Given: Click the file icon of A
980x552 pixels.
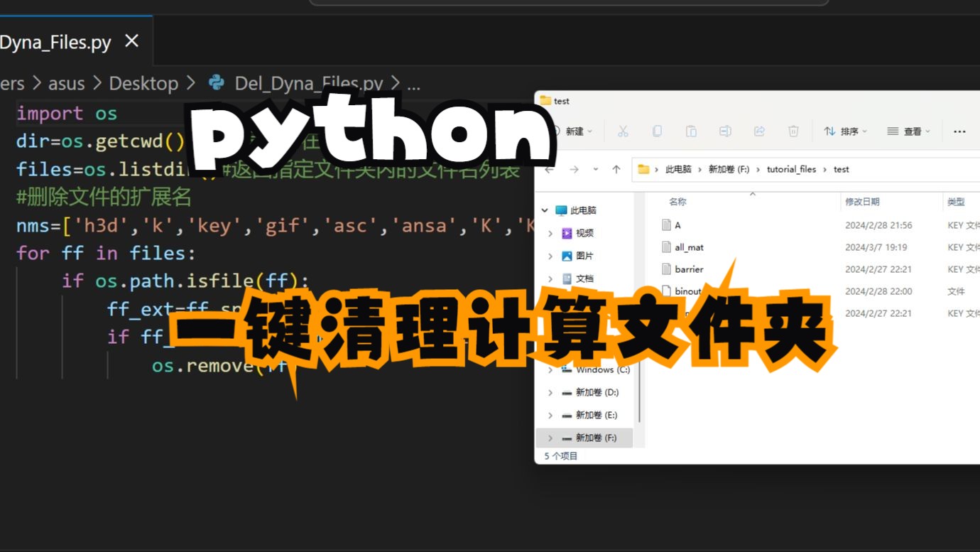Looking at the screenshot, I should pos(666,225).
